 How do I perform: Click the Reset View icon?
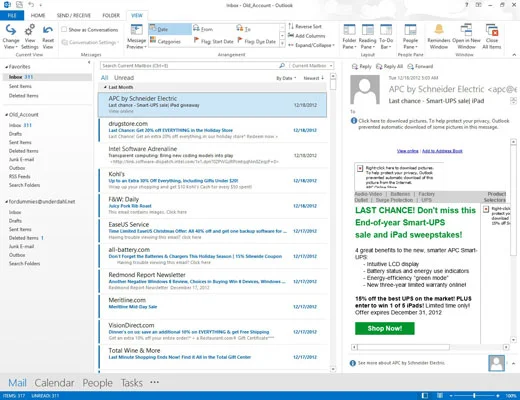click(x=48, y=30)
